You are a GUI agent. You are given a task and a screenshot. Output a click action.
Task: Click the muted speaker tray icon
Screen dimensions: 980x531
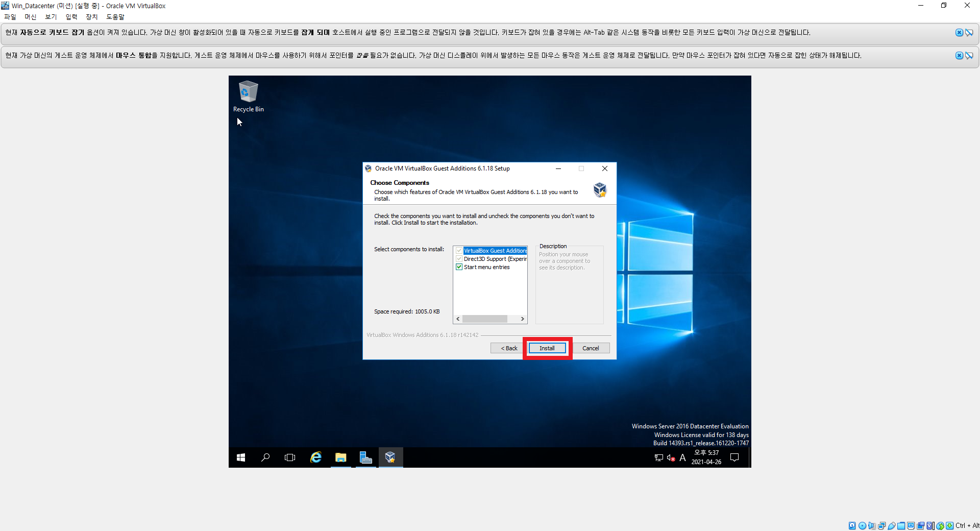(x=671, y=458)
